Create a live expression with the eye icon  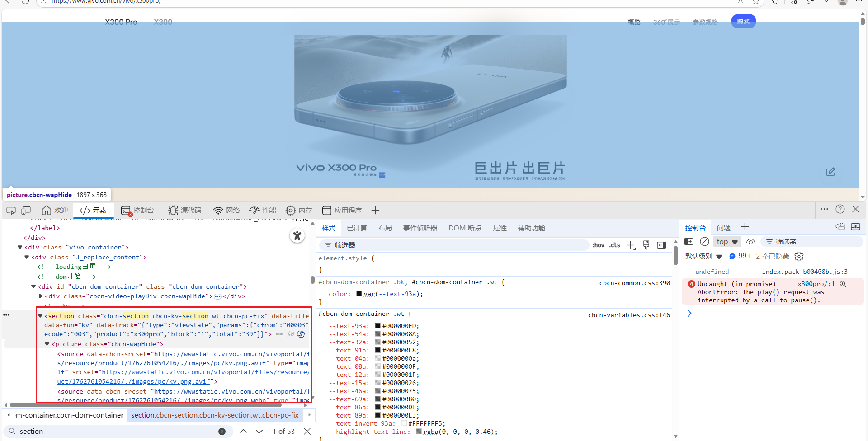751,242
